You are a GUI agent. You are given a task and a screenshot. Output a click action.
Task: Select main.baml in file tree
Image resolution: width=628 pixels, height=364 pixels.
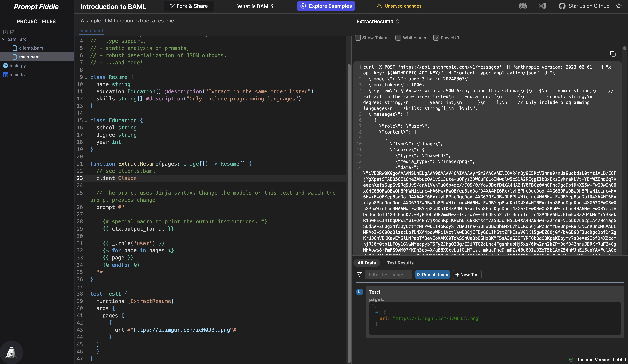37,57
